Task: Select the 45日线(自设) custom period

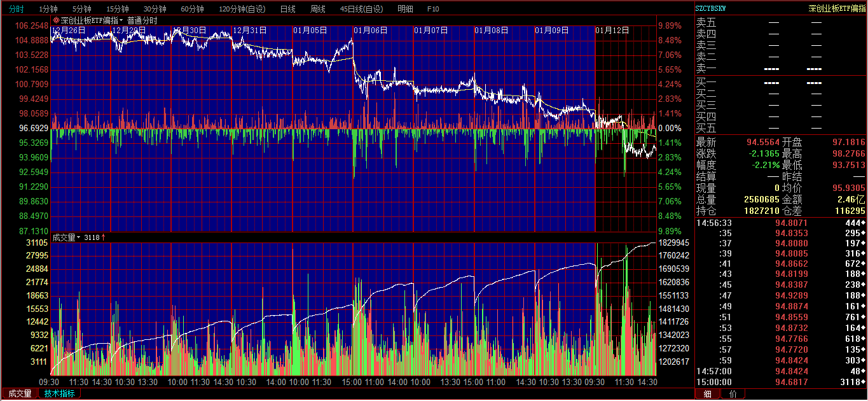Action: pyautogui.click(x=361, y=9)
